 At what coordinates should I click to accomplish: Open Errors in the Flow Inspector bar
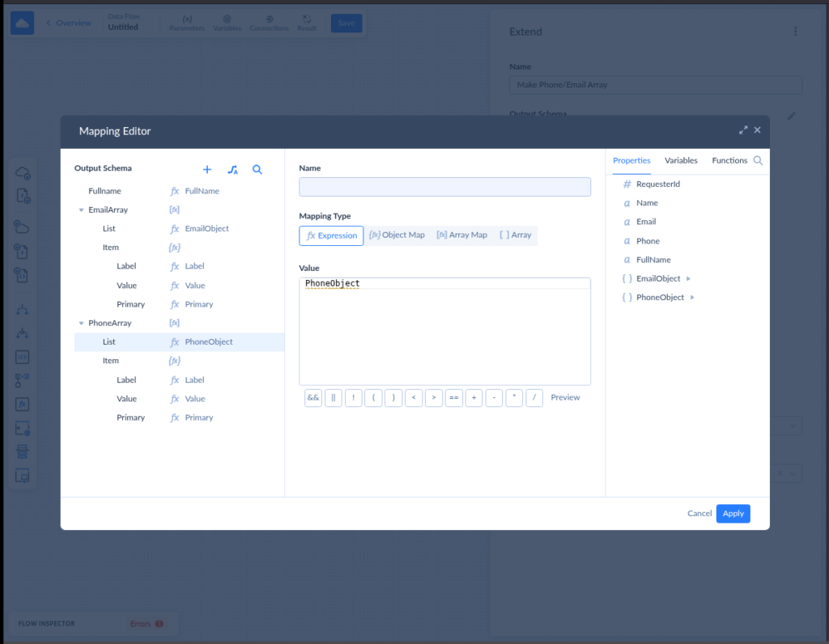tap(147, 624)
